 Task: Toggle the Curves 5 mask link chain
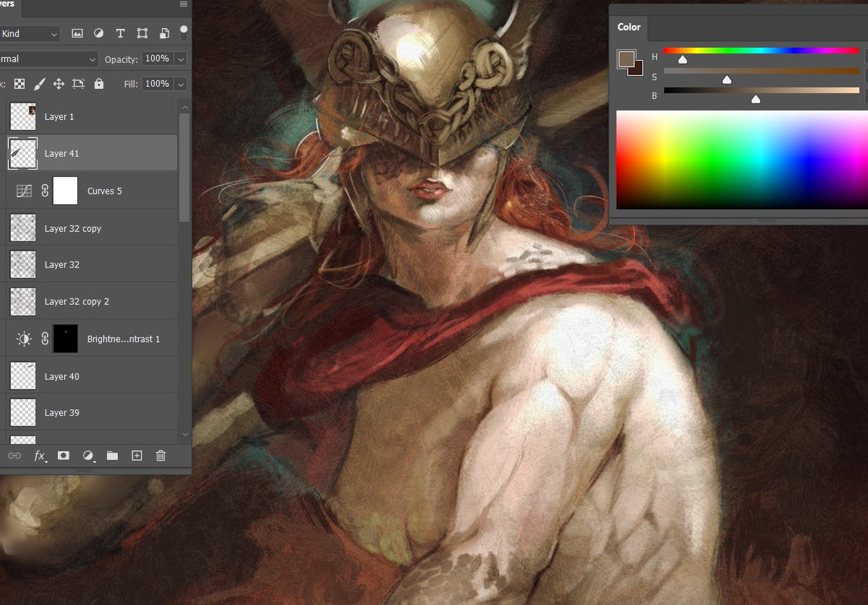pyautogui.click(x=44, y=191)
